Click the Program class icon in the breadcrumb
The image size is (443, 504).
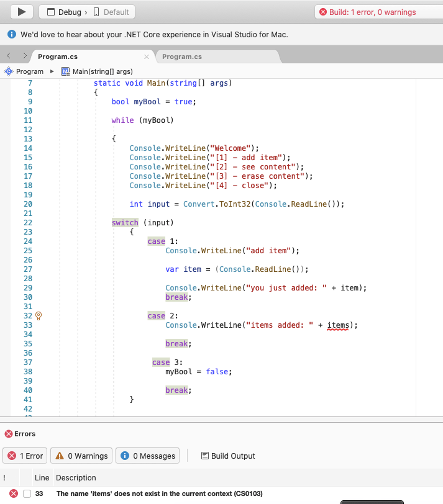9,71
